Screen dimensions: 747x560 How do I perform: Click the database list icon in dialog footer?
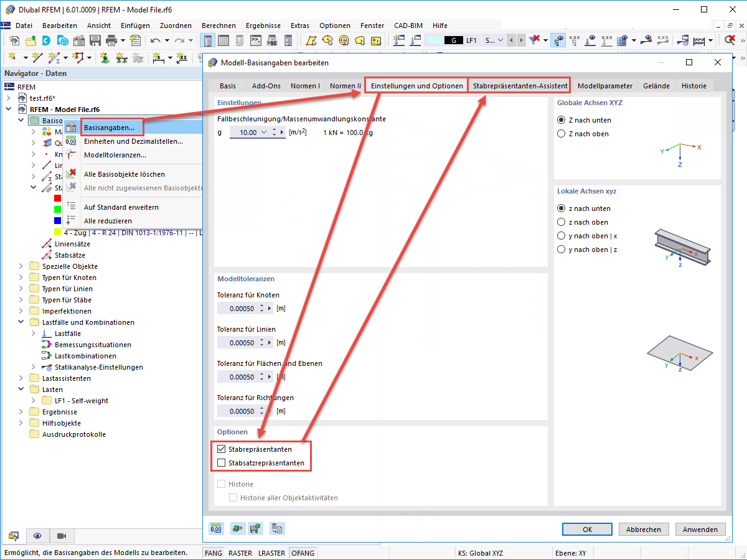[277, 529]
